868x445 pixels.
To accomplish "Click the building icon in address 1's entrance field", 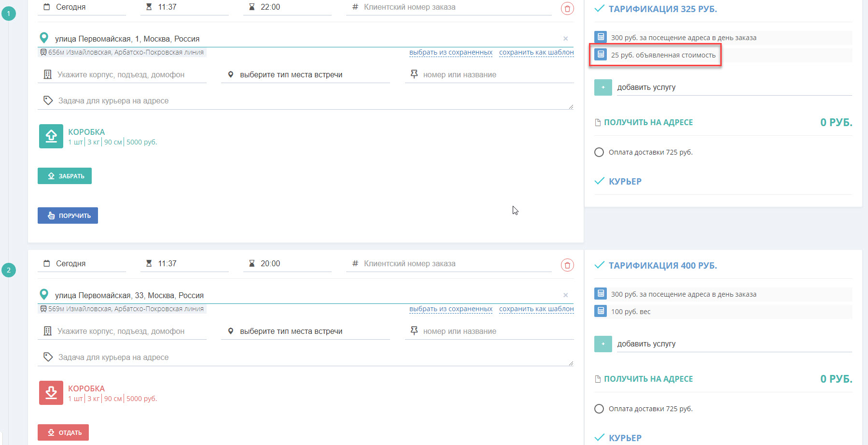I will click(47, 74).
